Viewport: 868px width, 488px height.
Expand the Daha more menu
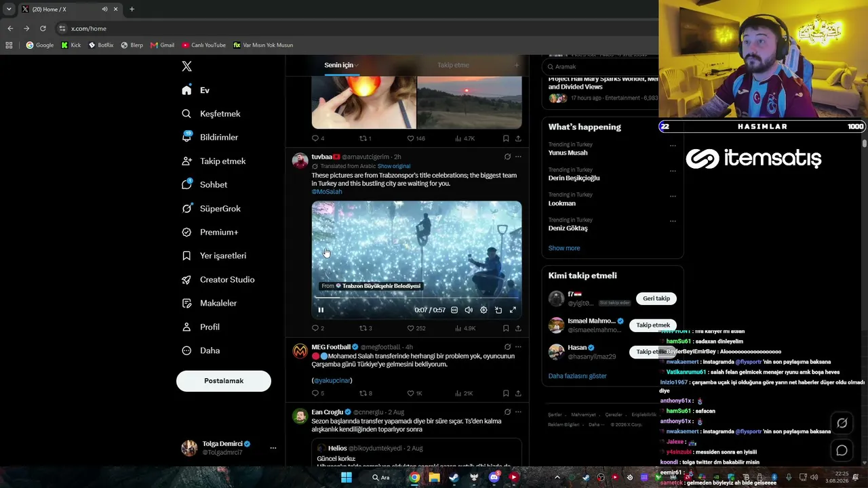pos(201,351)
